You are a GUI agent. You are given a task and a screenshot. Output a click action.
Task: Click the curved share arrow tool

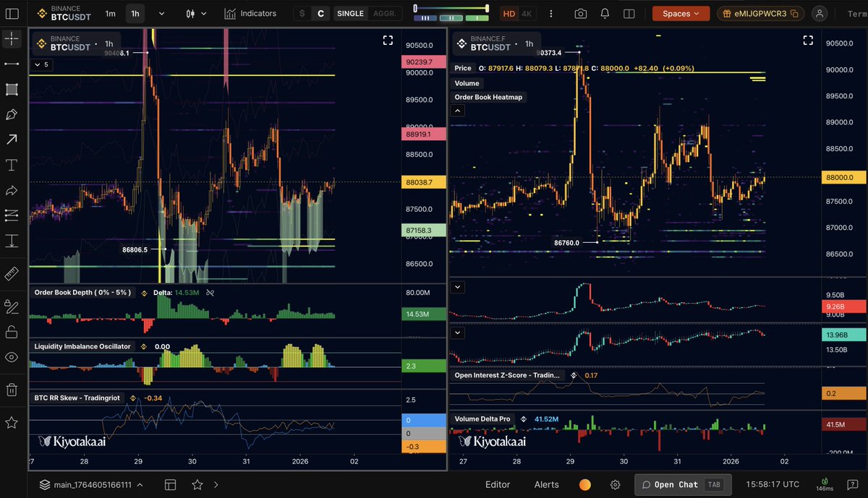12,190
